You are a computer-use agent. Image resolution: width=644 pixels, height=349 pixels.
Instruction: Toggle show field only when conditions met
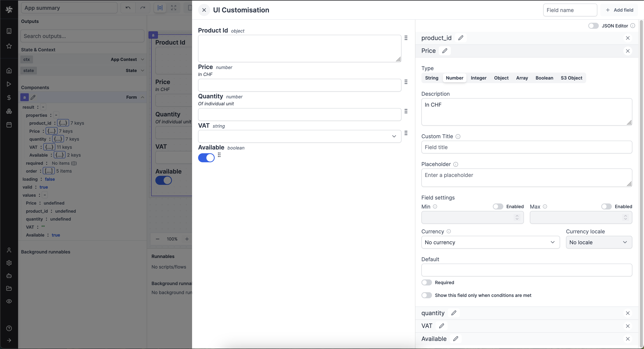427,295
